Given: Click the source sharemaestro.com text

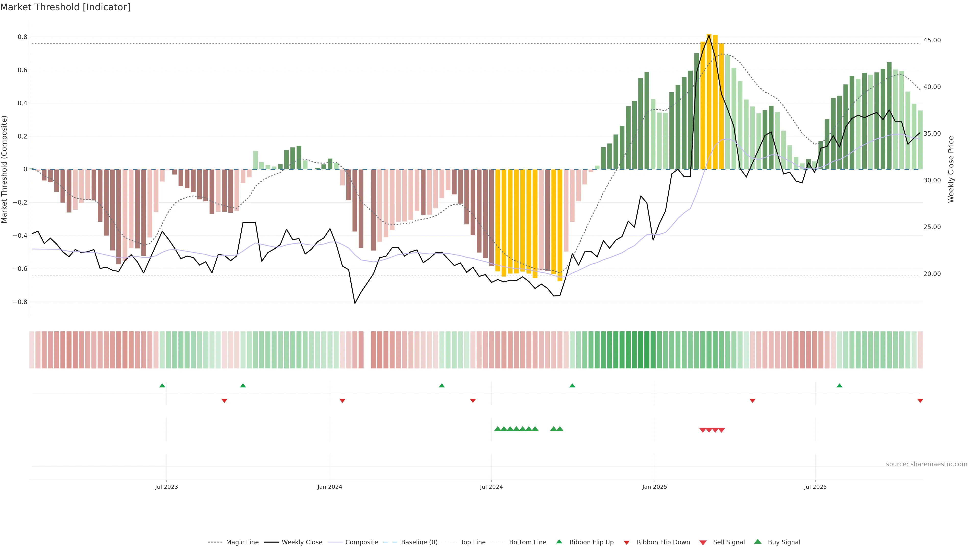Looking at the screenshot, I should 926,464.
